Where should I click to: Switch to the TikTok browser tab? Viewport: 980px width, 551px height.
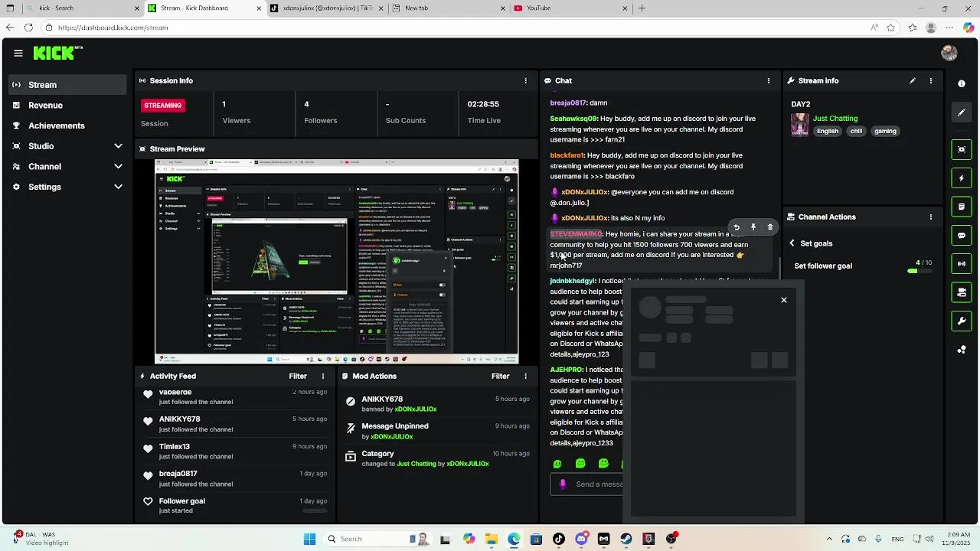326,8
